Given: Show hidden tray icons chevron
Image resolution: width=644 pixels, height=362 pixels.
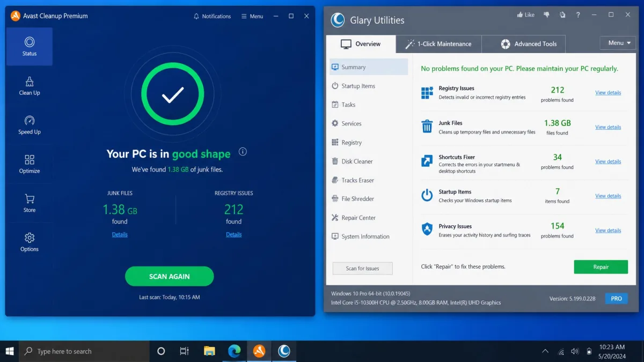Looking at the screenshot, I should click(x=545, y=352).
